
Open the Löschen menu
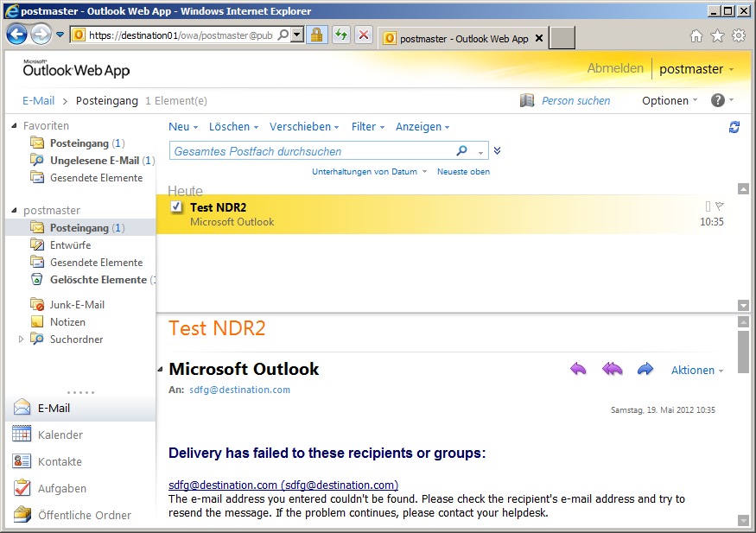(233, 127)
